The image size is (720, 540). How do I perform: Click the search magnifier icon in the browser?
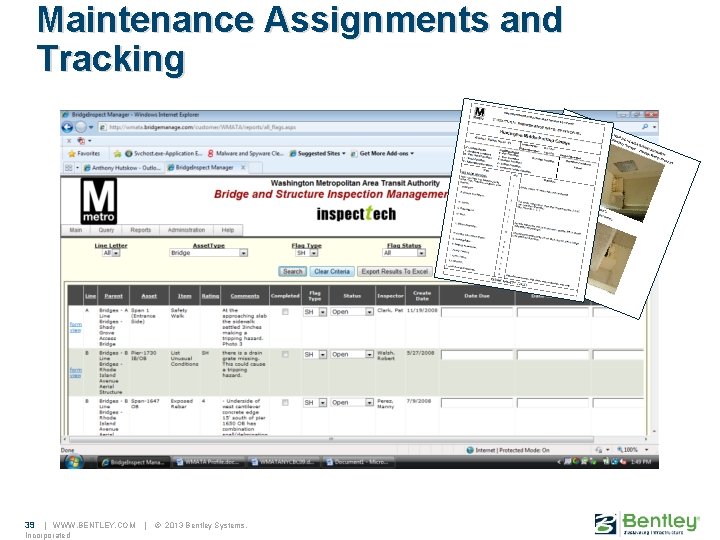click(x=645, y=127)
